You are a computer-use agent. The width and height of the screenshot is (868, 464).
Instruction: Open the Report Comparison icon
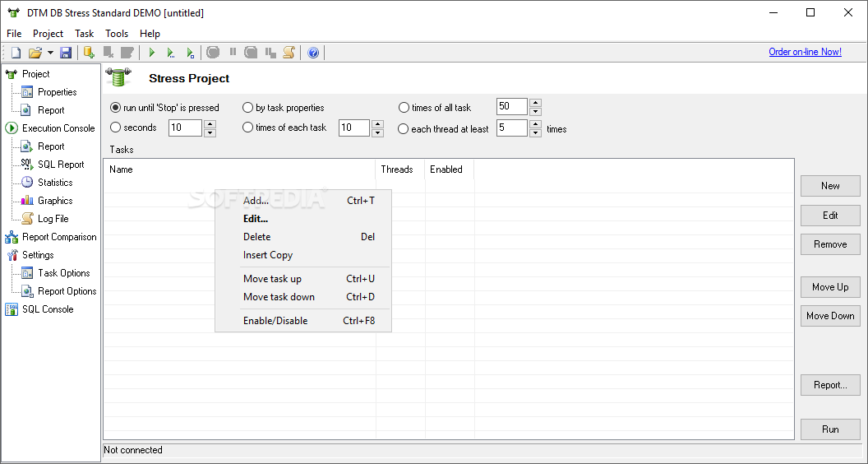coord(12,237)
